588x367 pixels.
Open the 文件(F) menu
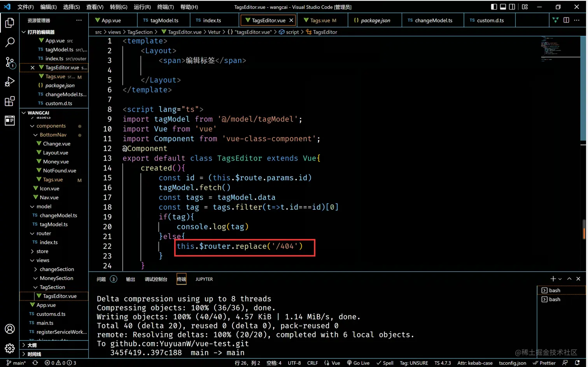coord(25,7)
